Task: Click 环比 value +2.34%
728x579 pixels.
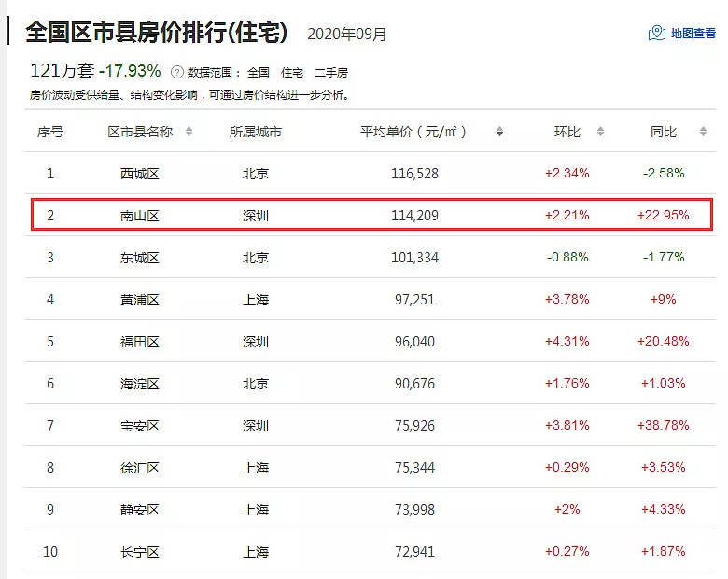Action: click(567, 173)
